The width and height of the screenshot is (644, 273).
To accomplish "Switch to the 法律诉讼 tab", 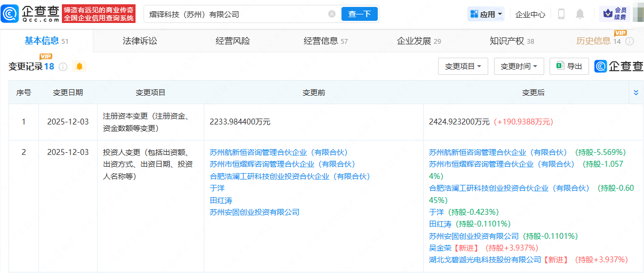I will click(x=140, y=41).
